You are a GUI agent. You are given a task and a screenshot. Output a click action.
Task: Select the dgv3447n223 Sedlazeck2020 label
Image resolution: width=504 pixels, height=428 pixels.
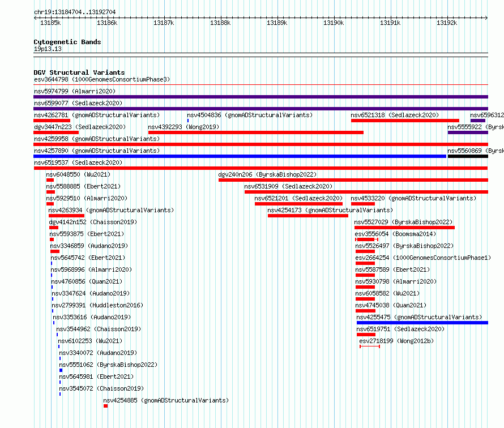point(80,127)
